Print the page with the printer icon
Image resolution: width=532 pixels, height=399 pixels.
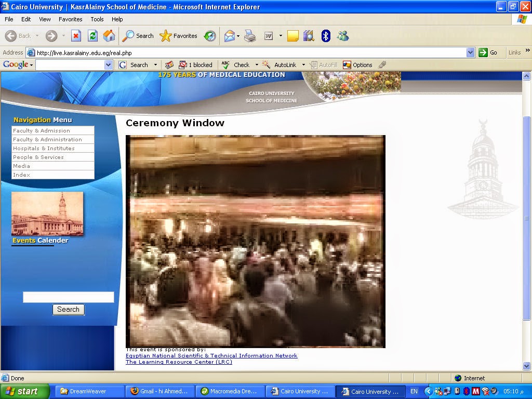click(x=250, y=36)
